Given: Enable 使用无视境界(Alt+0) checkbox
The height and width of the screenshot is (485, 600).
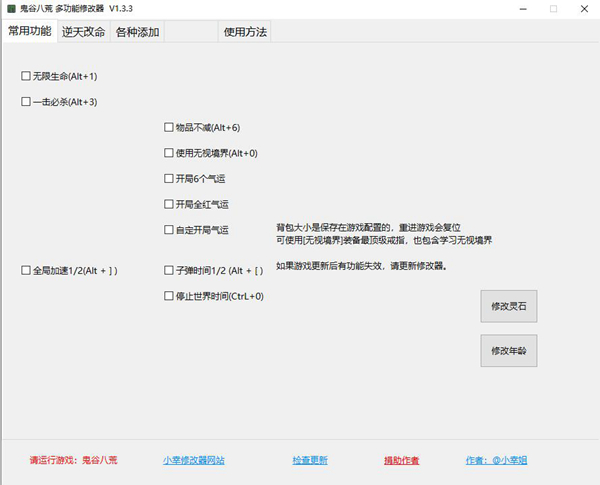Looking at the screenshot, I should click(x=169, y=153).
